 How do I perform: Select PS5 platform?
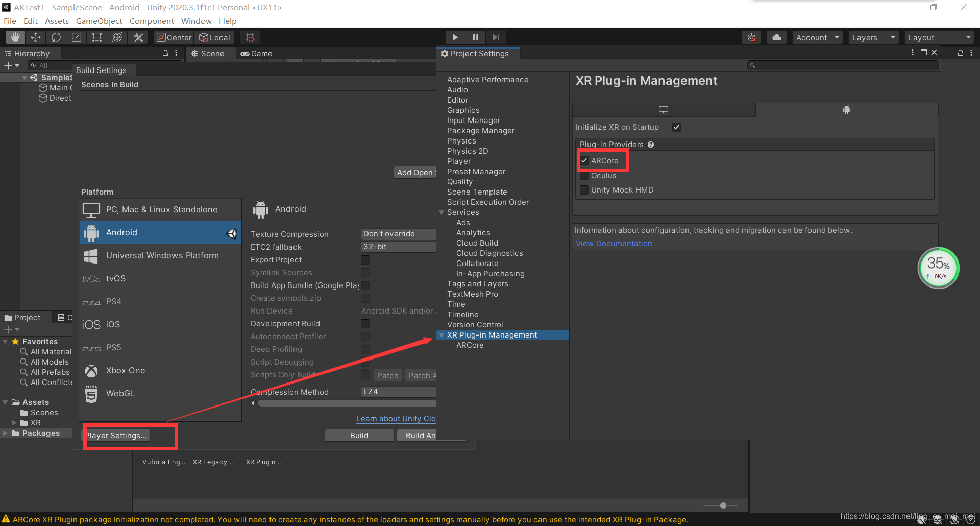[160, 347]
